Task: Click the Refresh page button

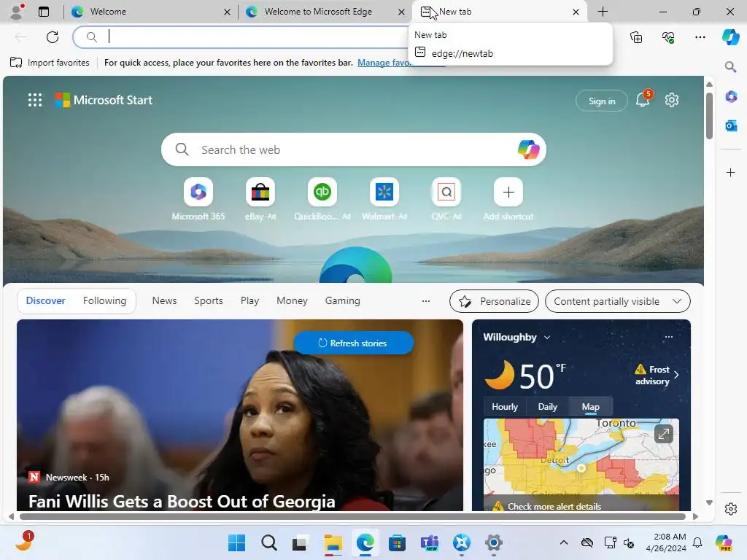Action: tap(53, 36)
